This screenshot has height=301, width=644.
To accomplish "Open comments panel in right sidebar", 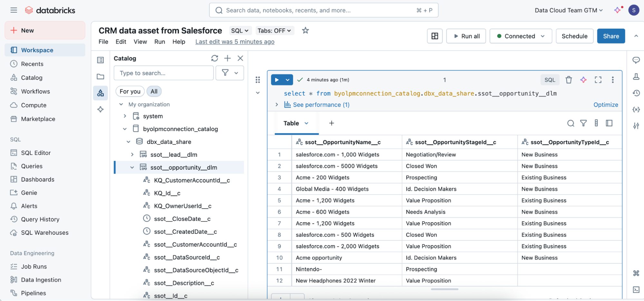I will pyautogui.click(x=636, y=60).
